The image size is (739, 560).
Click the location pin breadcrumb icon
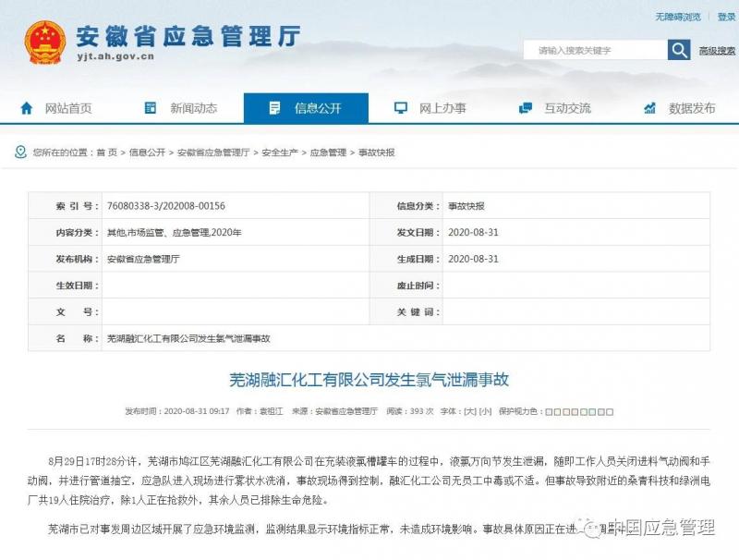tap(20, 152)
